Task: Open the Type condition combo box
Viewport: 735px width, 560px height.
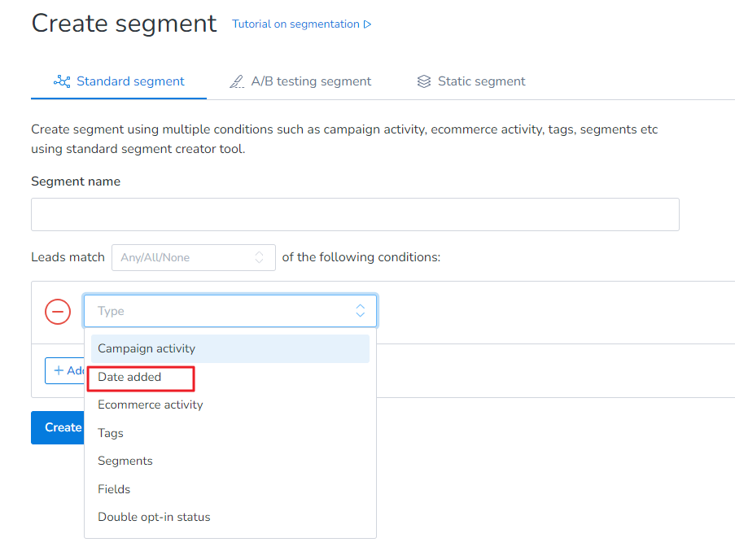Action: tap(220, 311)
